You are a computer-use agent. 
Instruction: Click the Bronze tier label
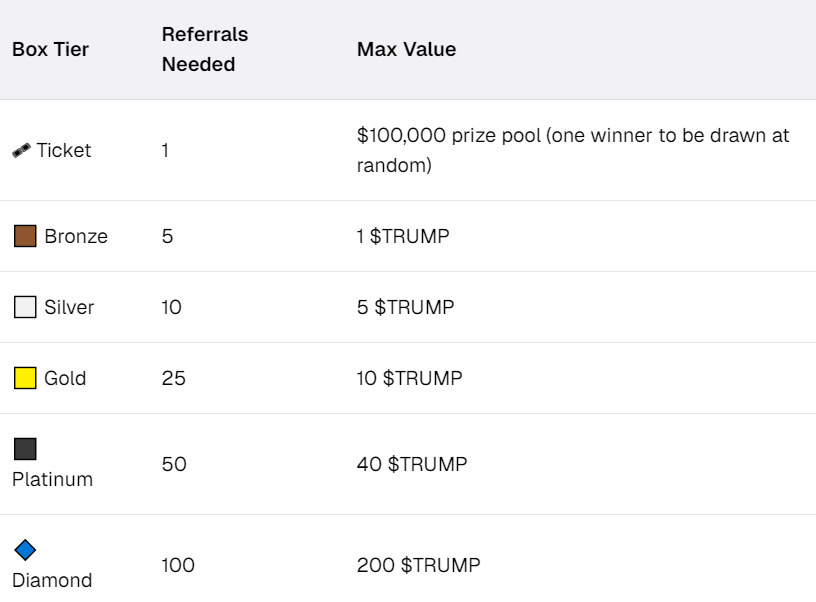click(76, 236)
